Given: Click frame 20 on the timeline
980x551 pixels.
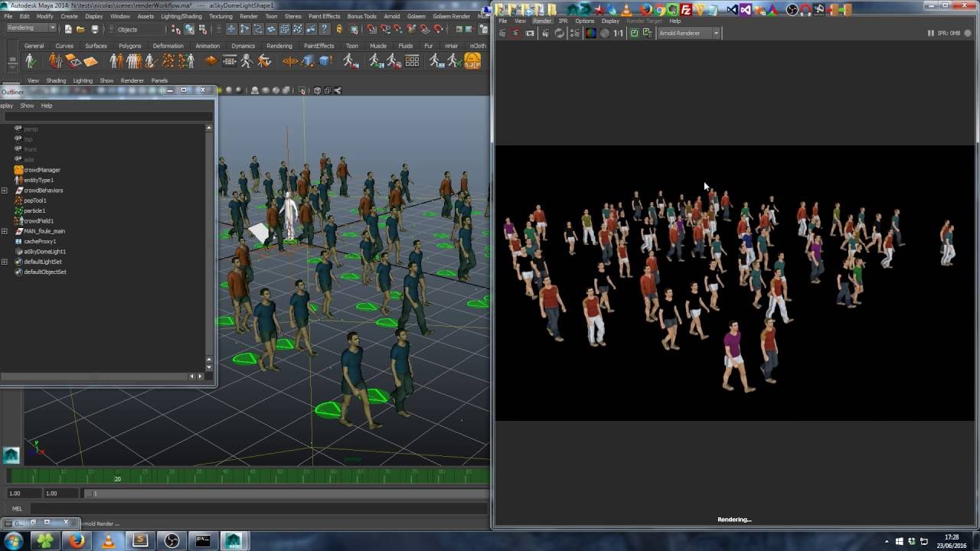Looking at the screenshot, I should 117,478.
